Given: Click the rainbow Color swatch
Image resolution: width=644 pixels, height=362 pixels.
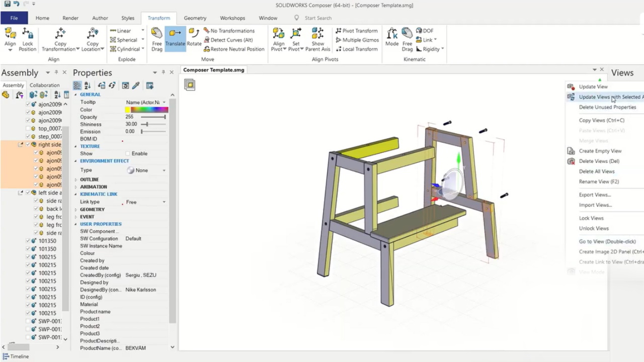Looking at the screenshot, I should pos(146,110).
